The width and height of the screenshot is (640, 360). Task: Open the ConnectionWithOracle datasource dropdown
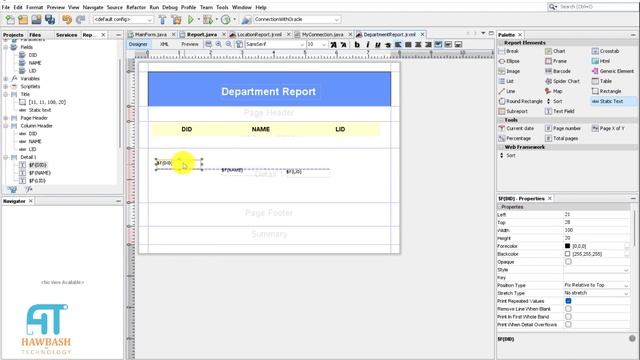297,19
